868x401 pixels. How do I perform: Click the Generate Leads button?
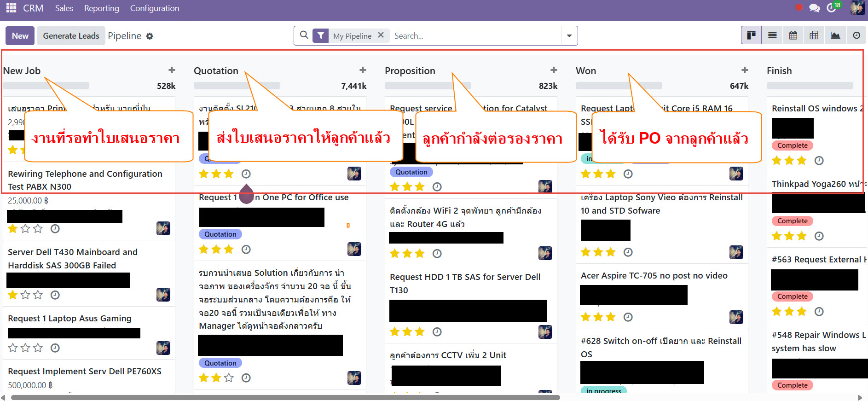(71, 36)
